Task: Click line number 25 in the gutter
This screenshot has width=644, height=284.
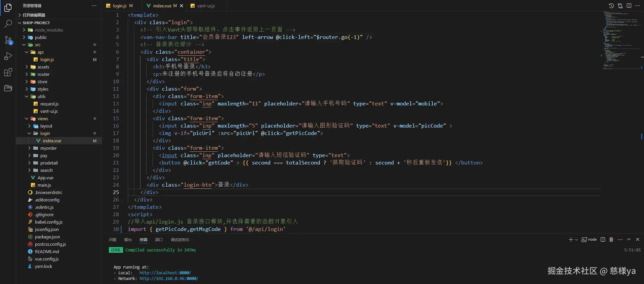Action: 116,192
